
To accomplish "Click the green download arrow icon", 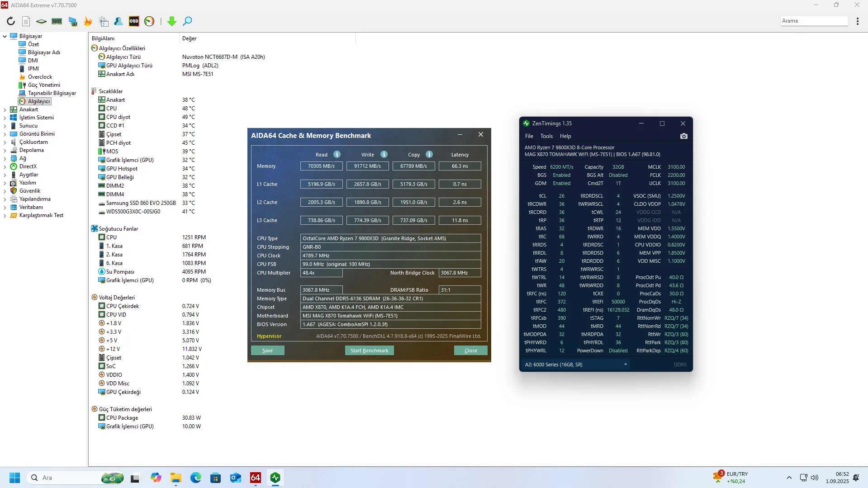I will (x=172, y=21).
